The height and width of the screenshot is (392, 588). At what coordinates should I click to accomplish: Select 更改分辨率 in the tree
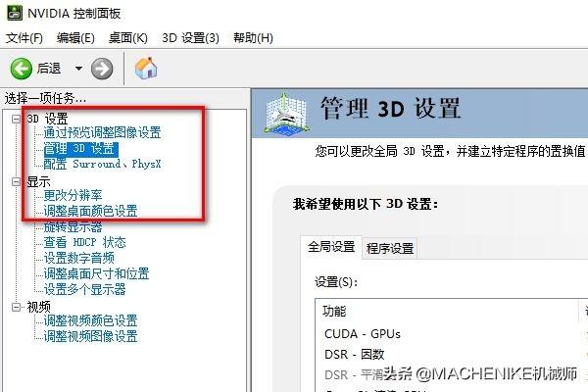(73, 195)
